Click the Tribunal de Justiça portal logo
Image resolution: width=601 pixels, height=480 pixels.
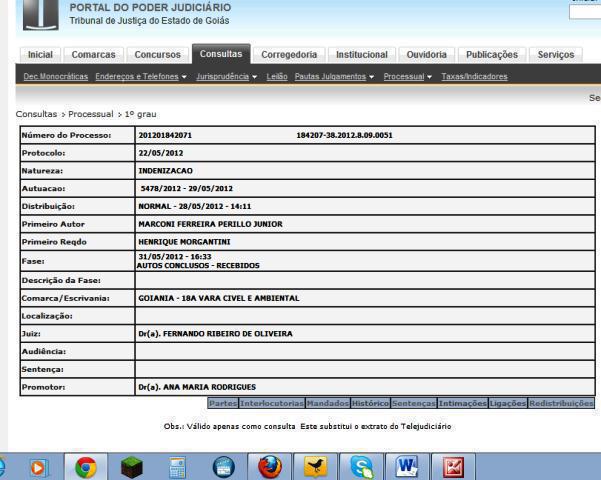pyautogui.click(x=40, y=14)
